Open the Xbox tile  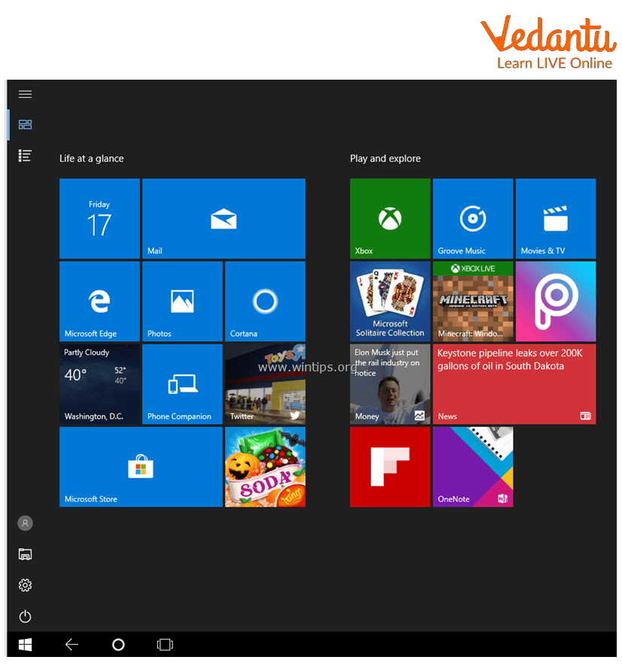(x=390, y=219)
